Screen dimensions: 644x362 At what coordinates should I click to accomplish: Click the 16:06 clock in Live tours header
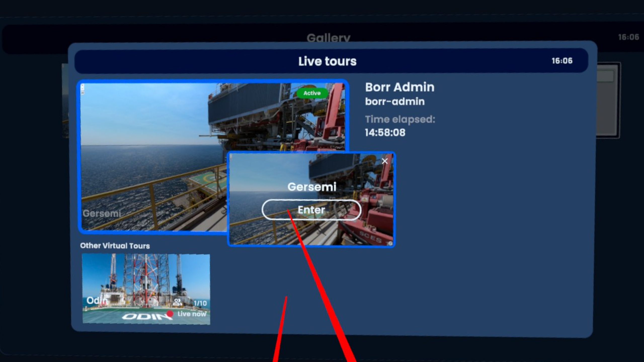coord(562,61)
